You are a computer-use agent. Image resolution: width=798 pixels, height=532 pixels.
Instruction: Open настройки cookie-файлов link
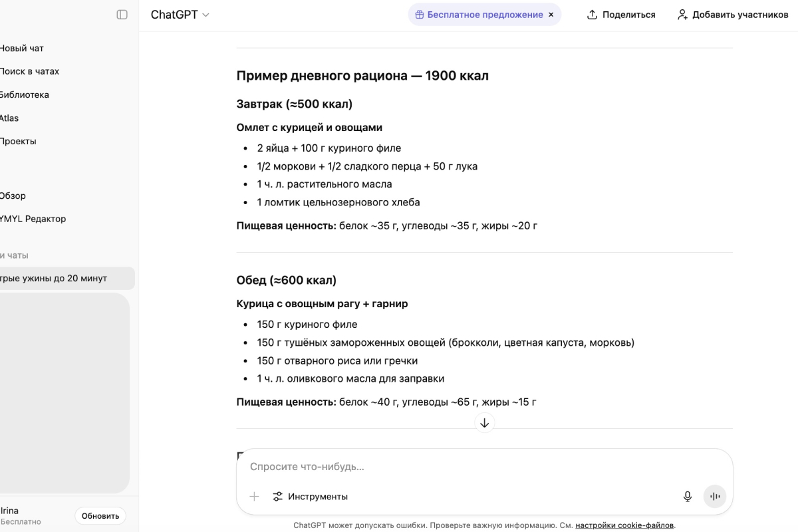(624, 525)
